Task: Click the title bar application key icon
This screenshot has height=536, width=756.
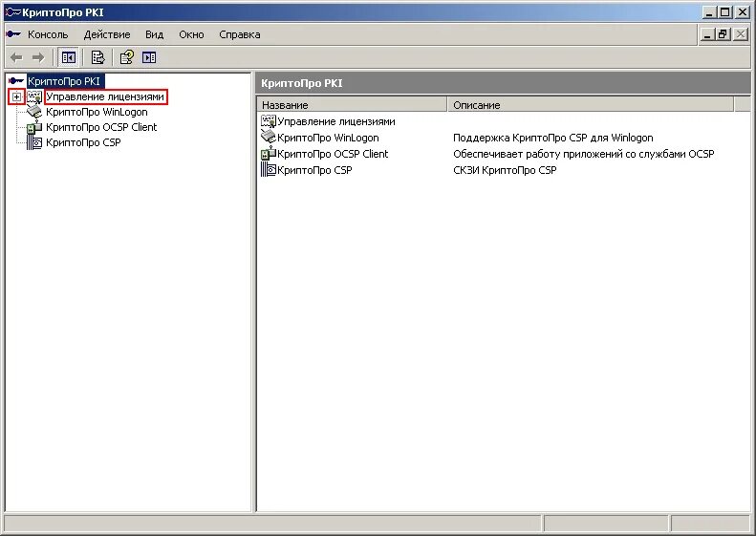Action: 12,12
